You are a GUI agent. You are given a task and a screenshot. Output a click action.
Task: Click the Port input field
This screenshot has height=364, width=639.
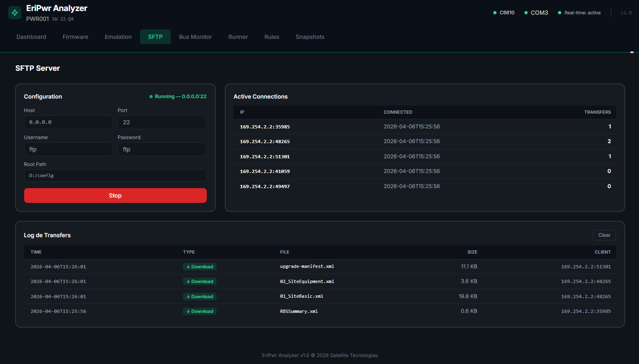pyautogui.click(x=162, y=122)
